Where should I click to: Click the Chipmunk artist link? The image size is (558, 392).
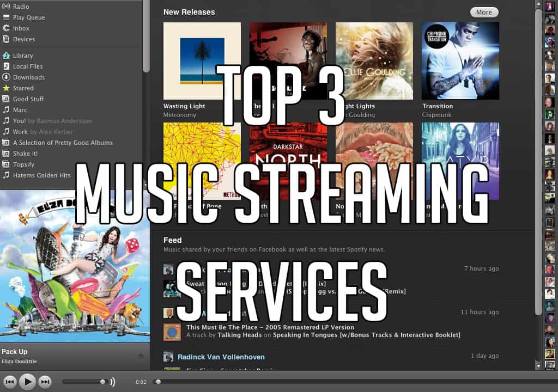pyautogui.click(x=436, y=115)
